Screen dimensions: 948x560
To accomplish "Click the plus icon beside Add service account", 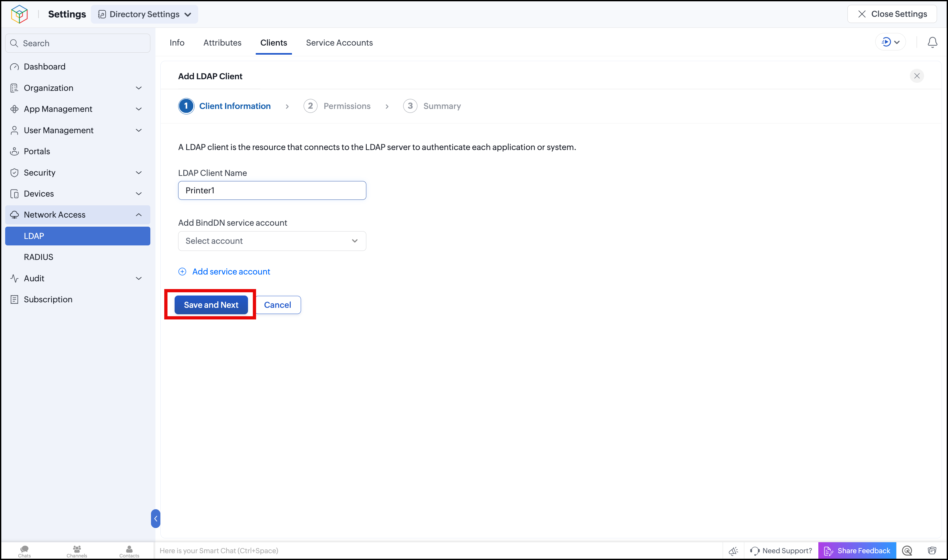I will pyautogui.click(x=182, y=272).
